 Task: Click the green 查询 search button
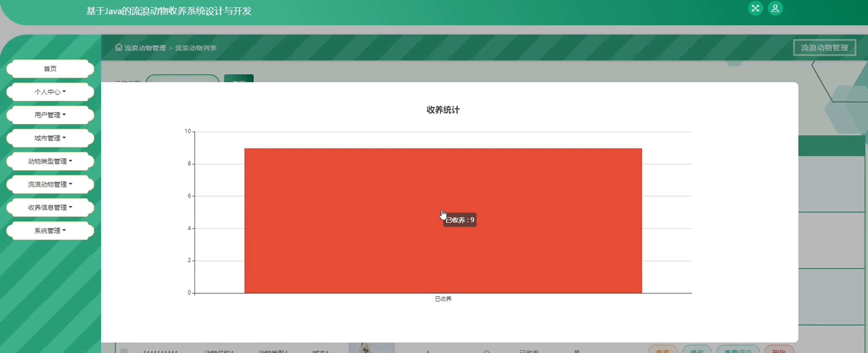pyautogui.click(x=239, y=79)
